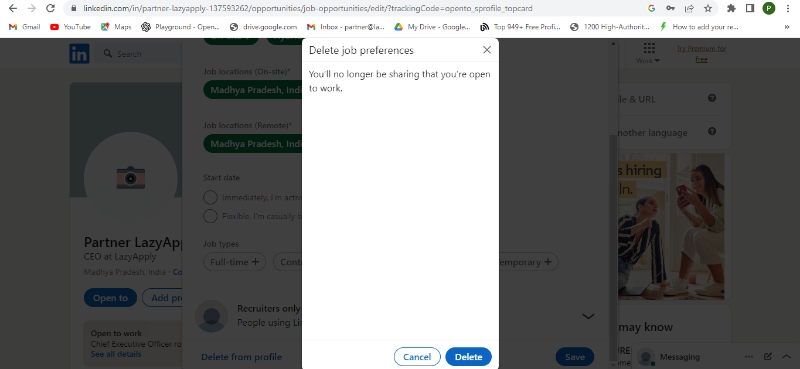
Task: Toggle the browser side panel icon
Action: [x=750, y=8]
